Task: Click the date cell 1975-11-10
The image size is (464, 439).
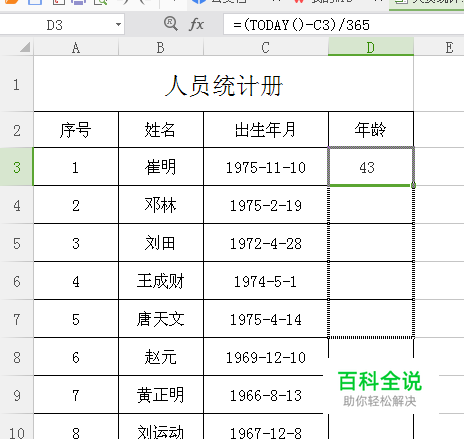Action: (266, 167)
